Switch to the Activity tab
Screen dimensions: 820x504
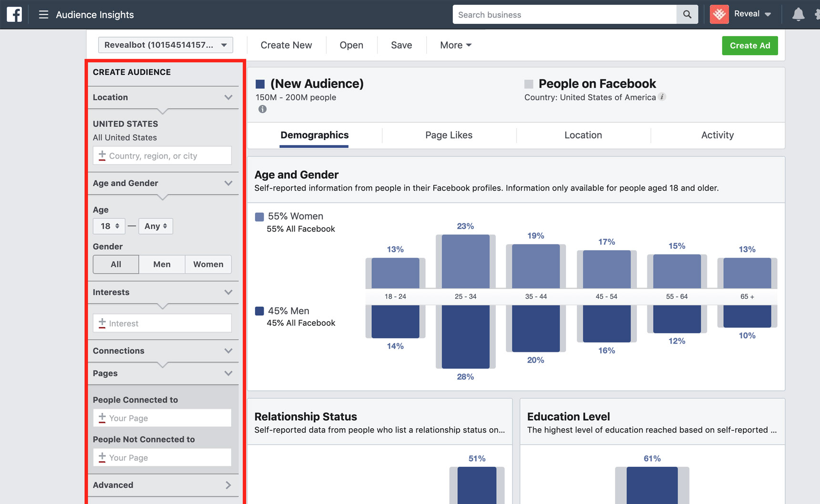click(717, 135)
